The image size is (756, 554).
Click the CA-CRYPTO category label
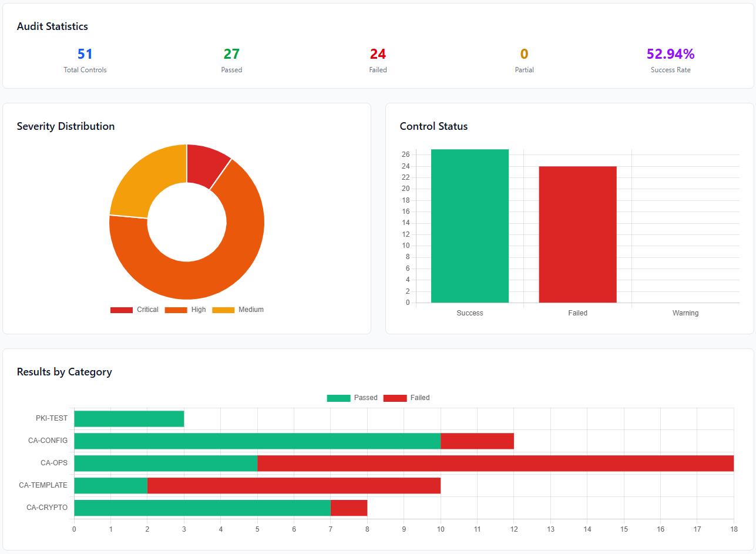47,508
